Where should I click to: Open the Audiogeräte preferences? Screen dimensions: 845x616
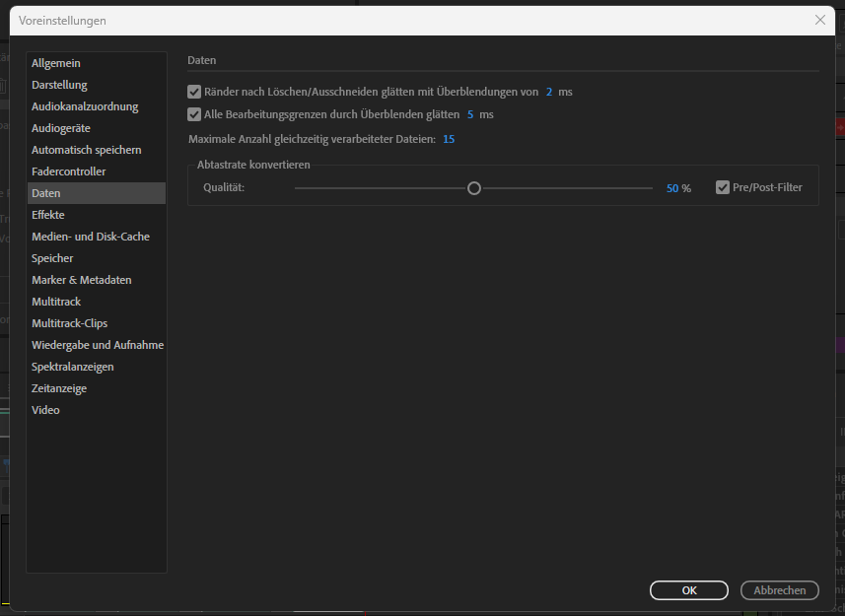pos(64,127)
